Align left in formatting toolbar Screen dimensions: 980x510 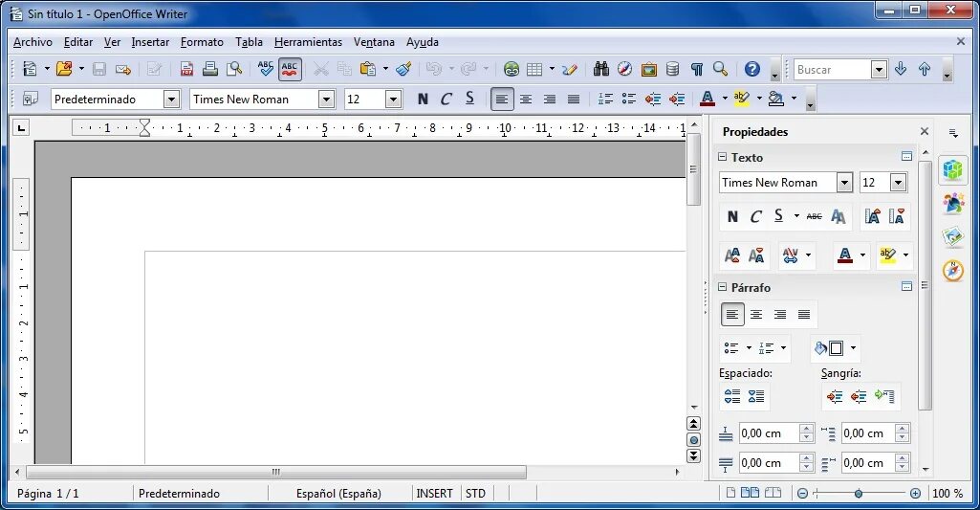coord(502,99)
